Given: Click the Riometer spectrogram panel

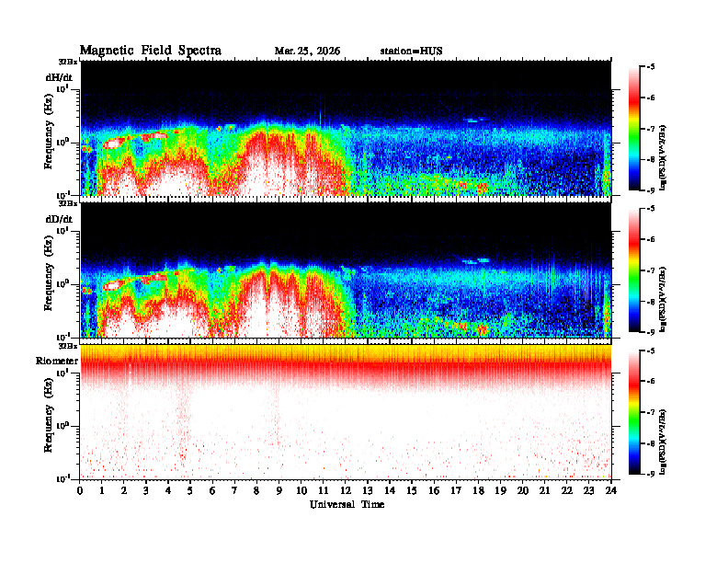Looking at the screenshot, I should (346, 412).
